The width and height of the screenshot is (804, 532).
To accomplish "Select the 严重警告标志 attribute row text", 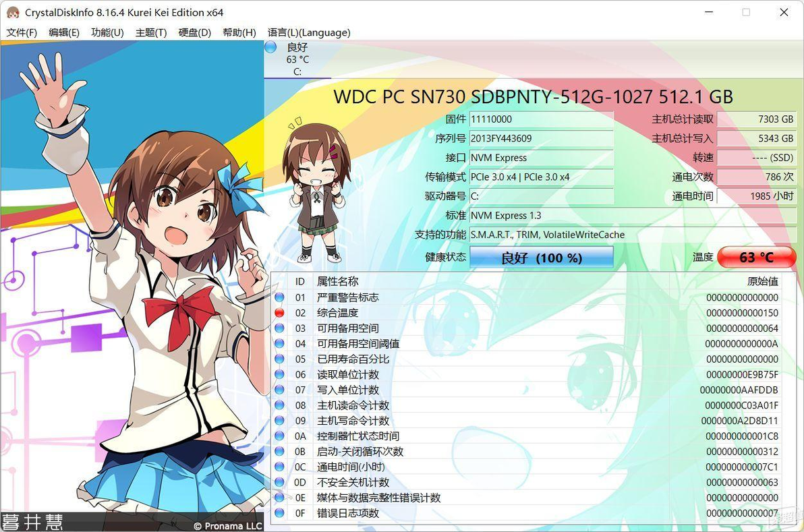I will [347, 297].
